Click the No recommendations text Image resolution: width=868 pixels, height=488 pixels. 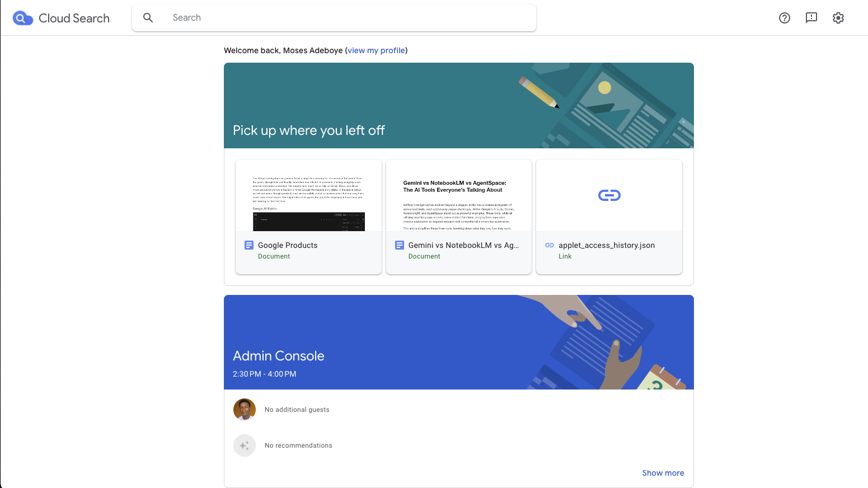(298, 445)
